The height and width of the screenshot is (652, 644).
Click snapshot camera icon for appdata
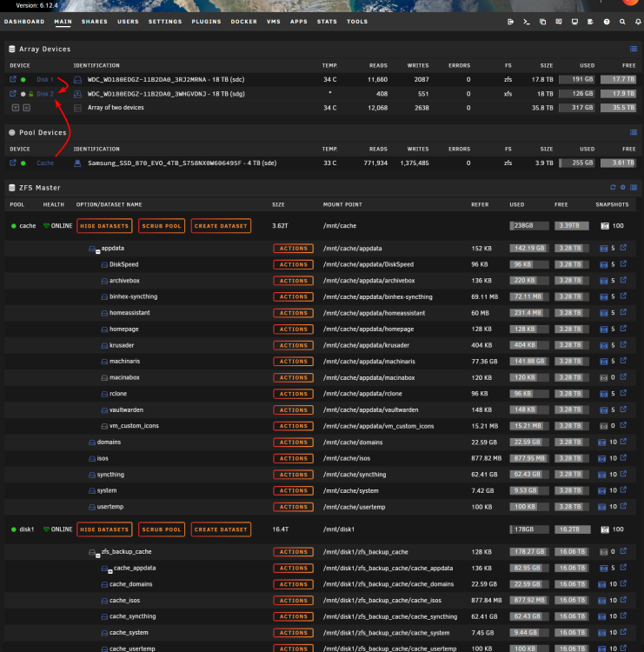coord(604,249)
